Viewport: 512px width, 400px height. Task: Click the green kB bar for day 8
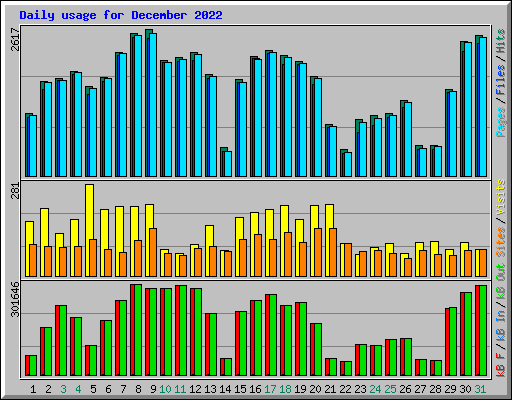138,330
